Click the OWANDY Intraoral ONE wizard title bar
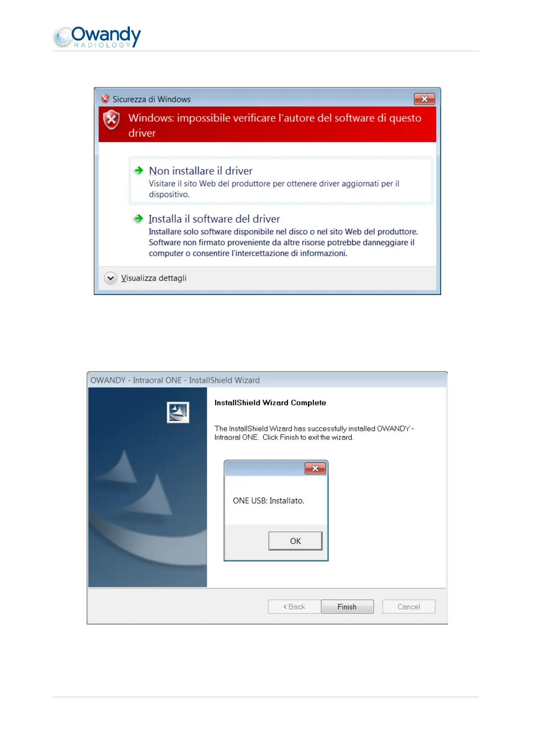The height and width of the screenshot is (756, 535). 267,380
